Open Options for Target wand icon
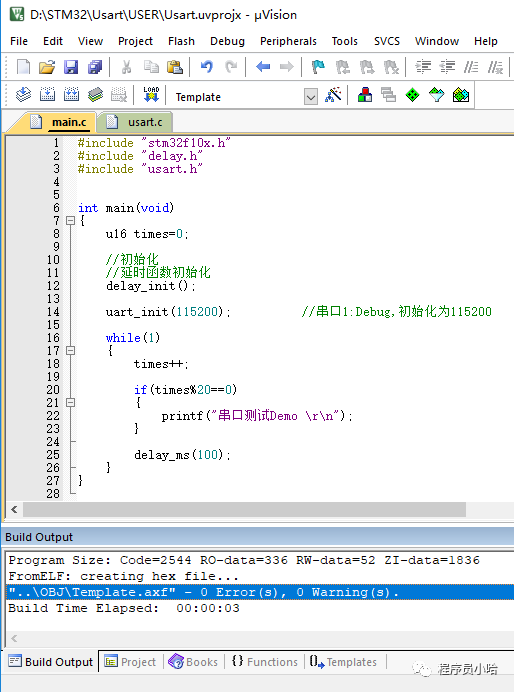 pos(333,94)
